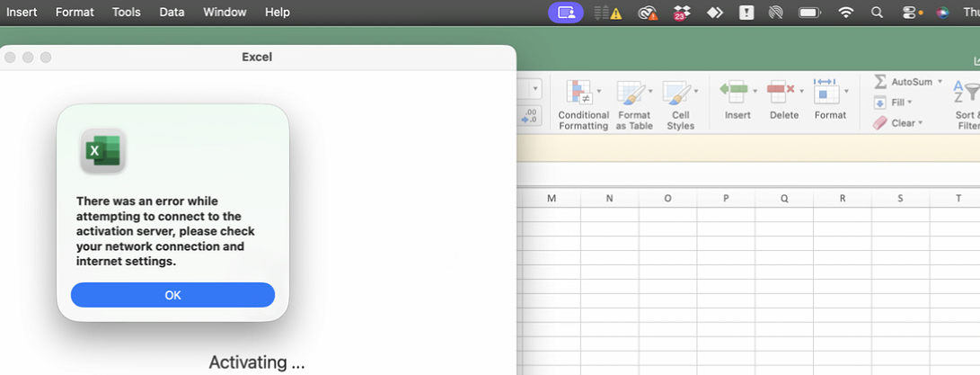The height and width of the screenshot is (375, 980).
Task: Click the Conditional Formatting icon
Action: (579, 92)
